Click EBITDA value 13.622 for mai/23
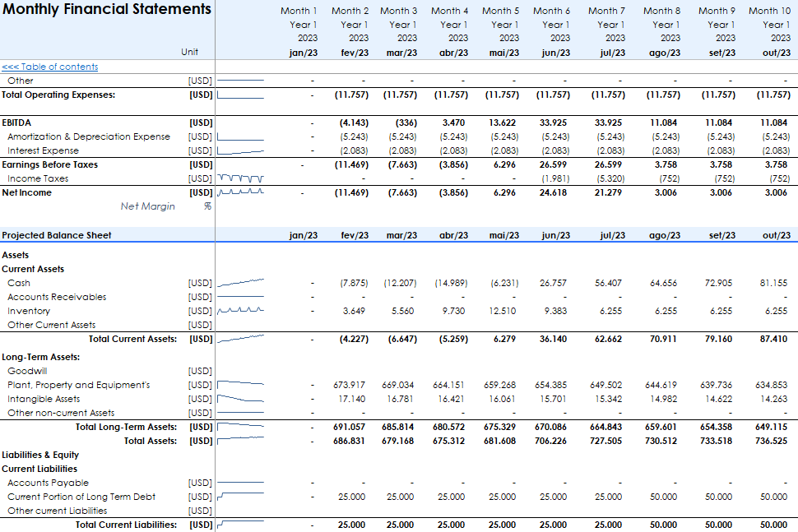The height and width of the screenshot is (532, 798). pyautogui.click(x=502, y=123)
